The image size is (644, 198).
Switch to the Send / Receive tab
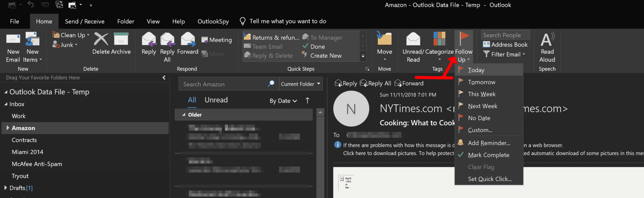tap(85, 21)
